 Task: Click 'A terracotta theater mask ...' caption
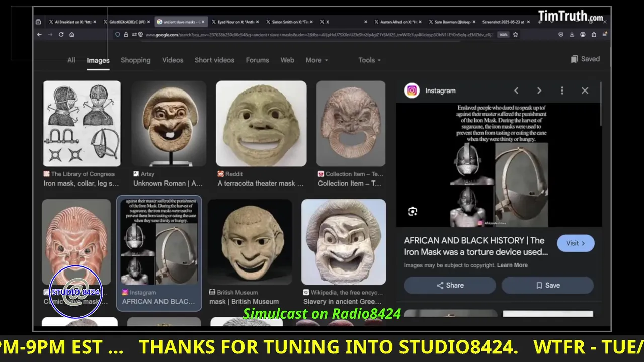point(261,184)
